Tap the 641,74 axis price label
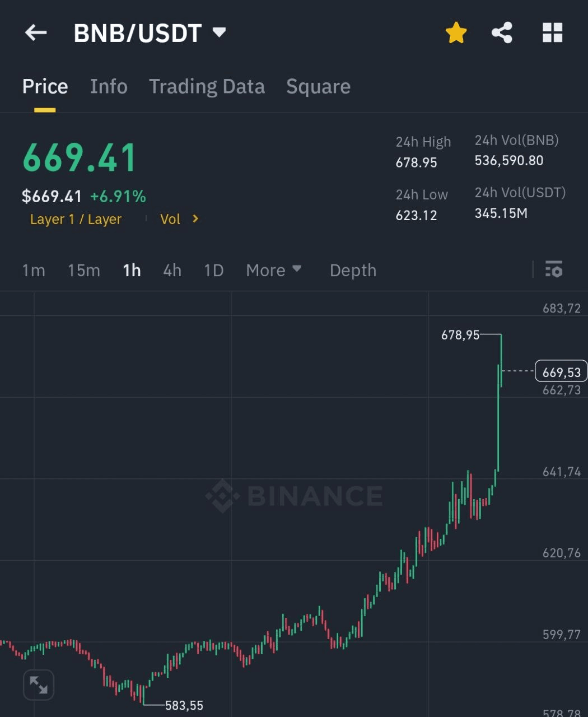The width and height of the screenshot is (588, 717). tap(562, 472)
